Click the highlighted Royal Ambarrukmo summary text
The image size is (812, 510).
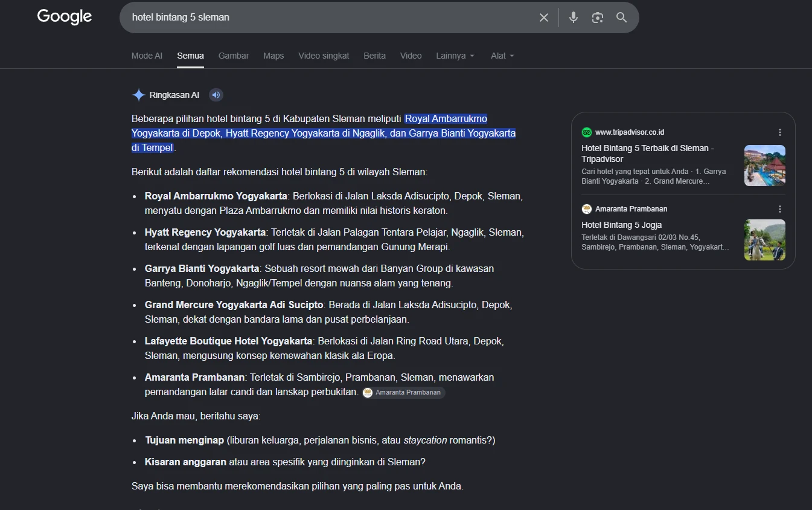point(324,133)
